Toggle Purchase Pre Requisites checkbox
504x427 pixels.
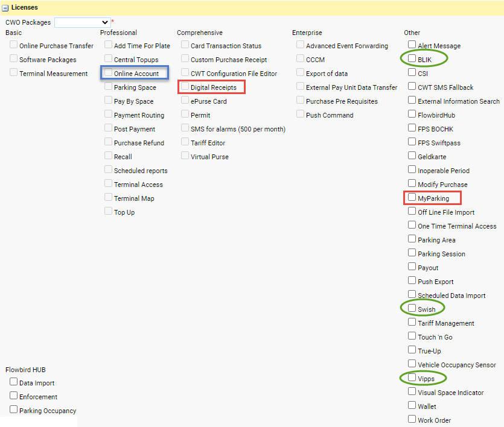(x=300, y=100)
